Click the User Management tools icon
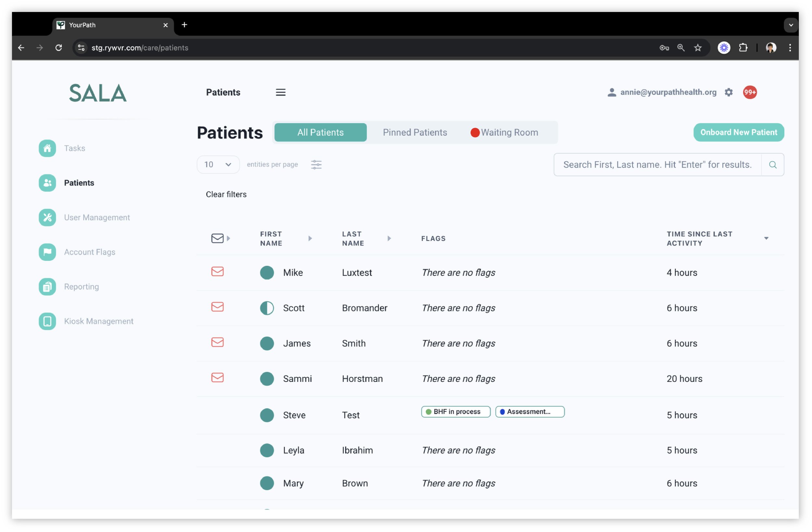The width and height of the screenshot is (812, 532). [x=47, y=217]
